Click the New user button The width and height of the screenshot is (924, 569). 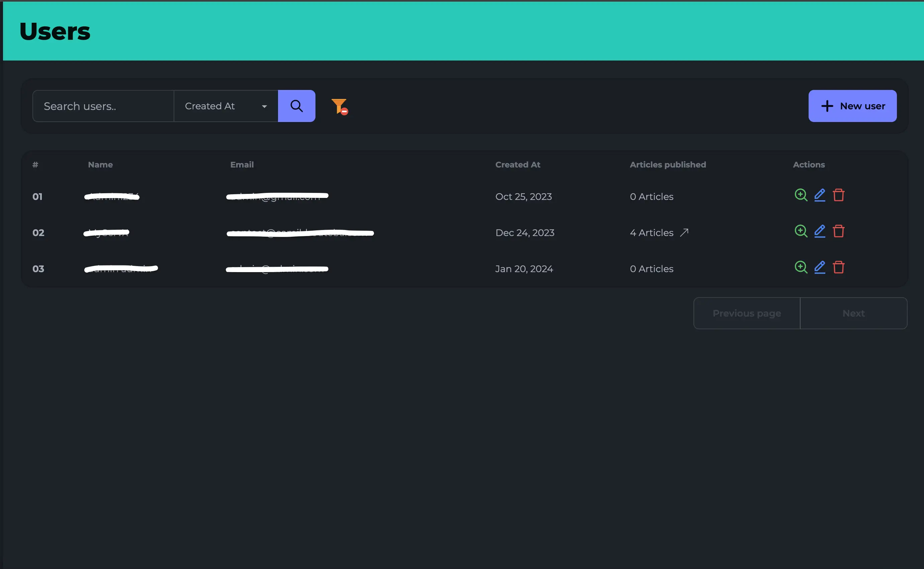point(852,106)
